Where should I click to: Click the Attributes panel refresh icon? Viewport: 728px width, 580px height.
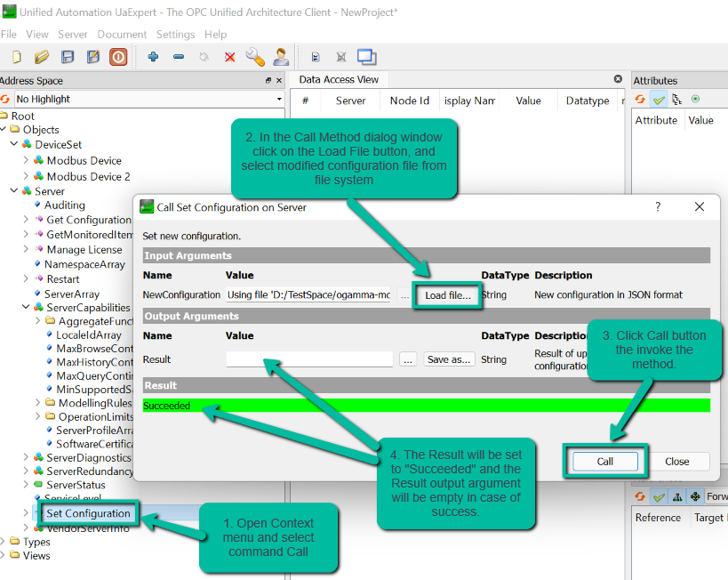pos(640,99)
